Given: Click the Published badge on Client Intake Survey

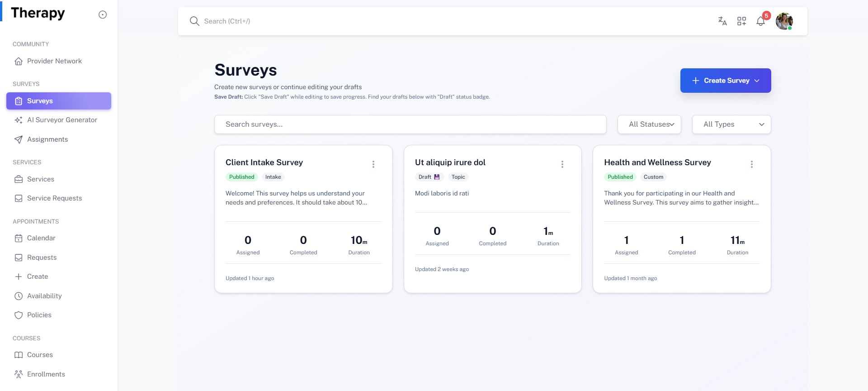Looking at the screenshot, I should click(242, 177).
